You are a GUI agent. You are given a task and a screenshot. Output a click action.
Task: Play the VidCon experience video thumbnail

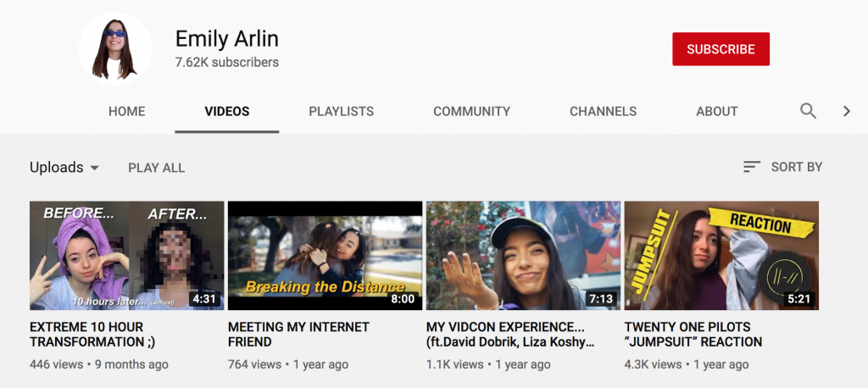523,255
